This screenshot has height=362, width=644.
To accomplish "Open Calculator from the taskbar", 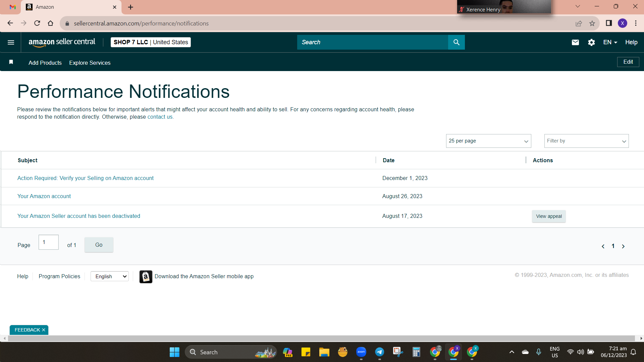I will point(416,352).
